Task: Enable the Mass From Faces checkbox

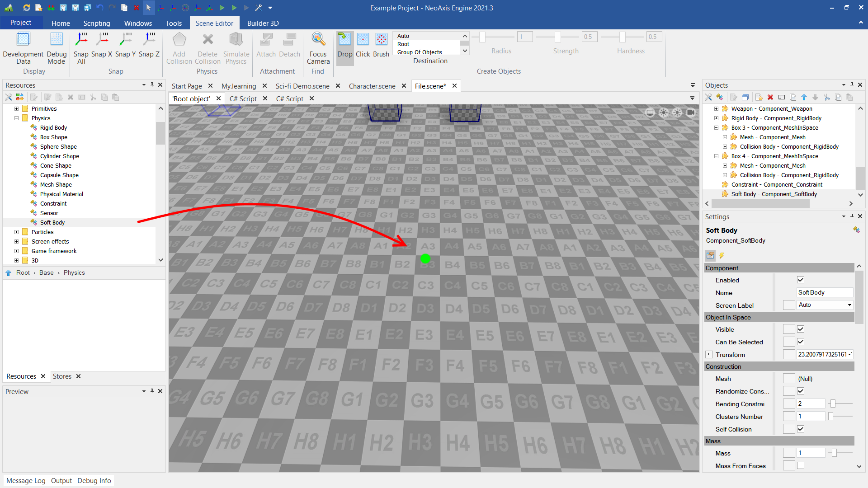Action: 801,466
